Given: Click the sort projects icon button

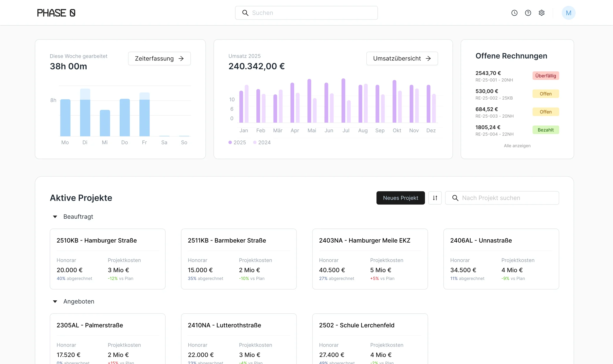Looking at the screenshot, I should [435, 198].
